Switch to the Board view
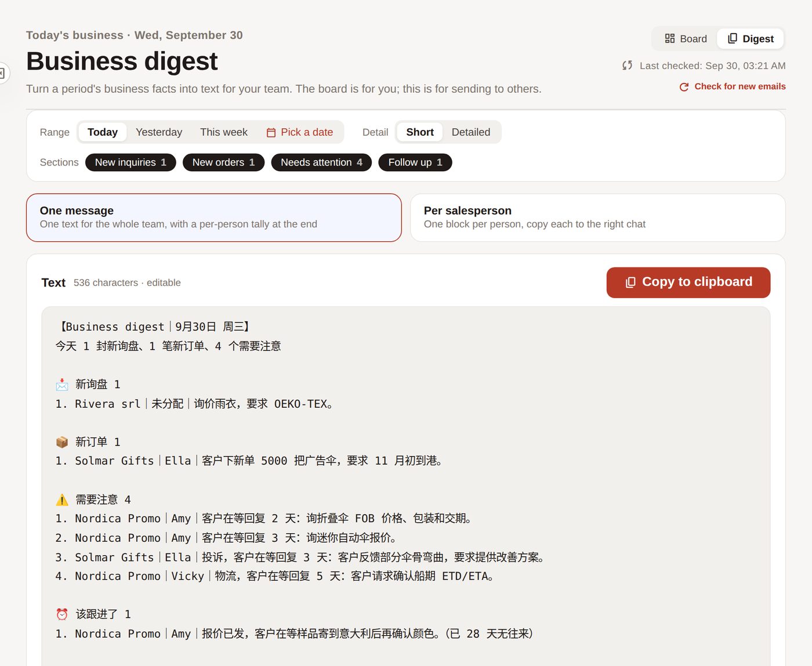The width and height of the screenshot is (812, 666). click(x=686, y=39)
